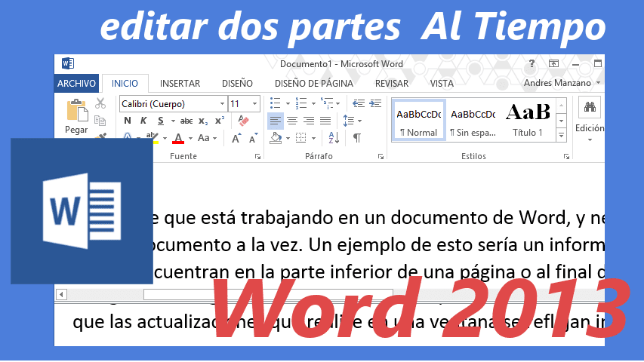Image resolution: width=644 pixels, height=362 pixels.
Task: Toggle underline with the S button
Action: [161, 121]
